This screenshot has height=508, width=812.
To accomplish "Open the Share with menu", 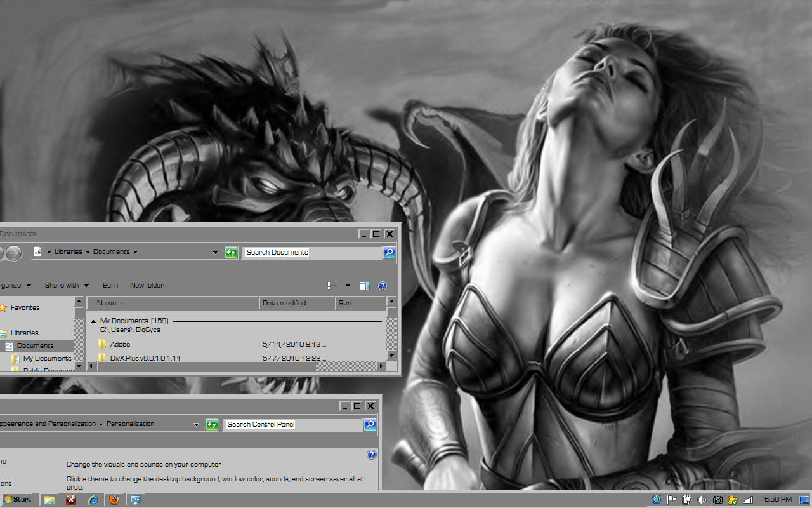I will pos(67,285).
